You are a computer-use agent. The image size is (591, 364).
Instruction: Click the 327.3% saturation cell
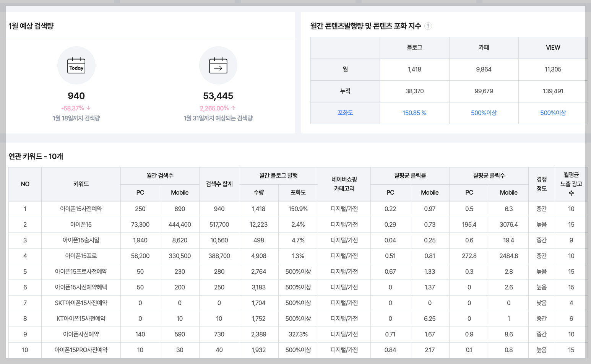298,334
